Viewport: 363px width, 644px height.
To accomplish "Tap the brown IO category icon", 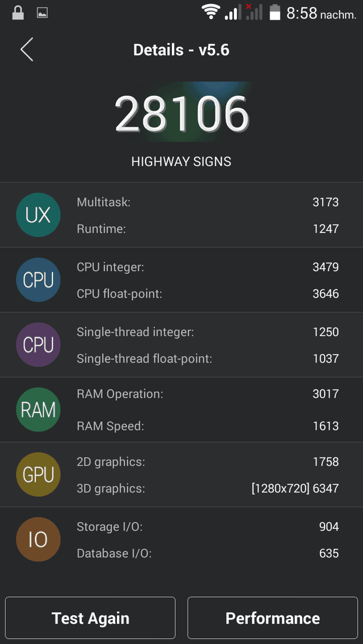I will pyautogui.click(x=38, y=539).
